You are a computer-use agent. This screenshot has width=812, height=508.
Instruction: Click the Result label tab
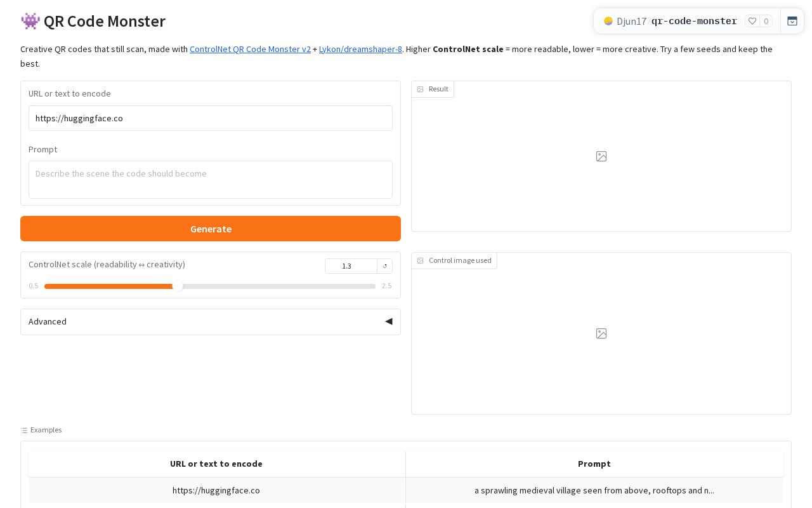(x=433, y=89)
